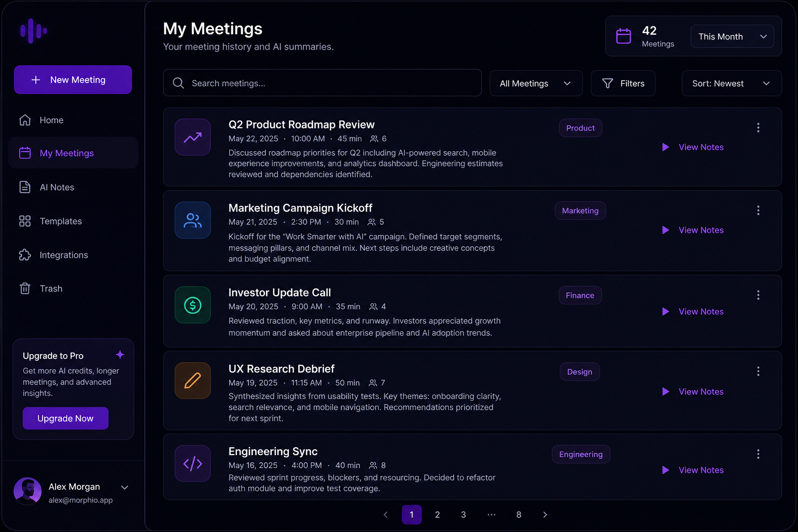Image resolution: width=798 pixels, height=532 pixels.
Task: Open AI Notes in the sidebar
Action: point(73,187)
